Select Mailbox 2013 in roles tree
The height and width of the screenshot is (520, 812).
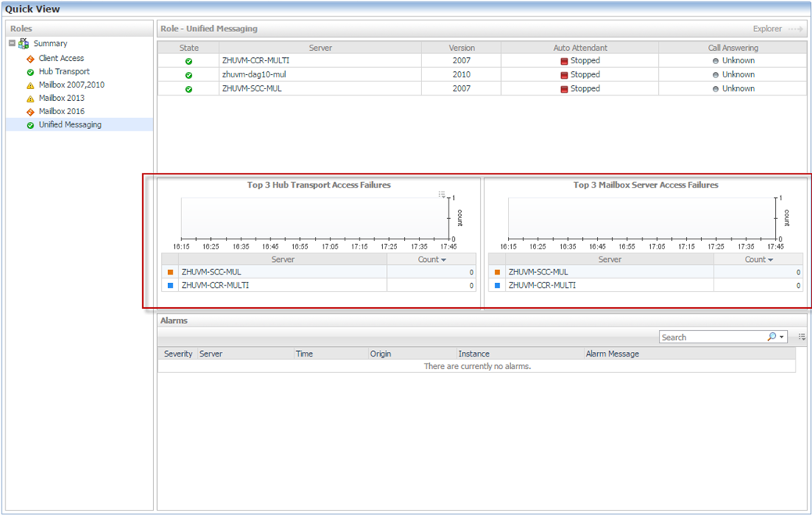pos(61,98)
